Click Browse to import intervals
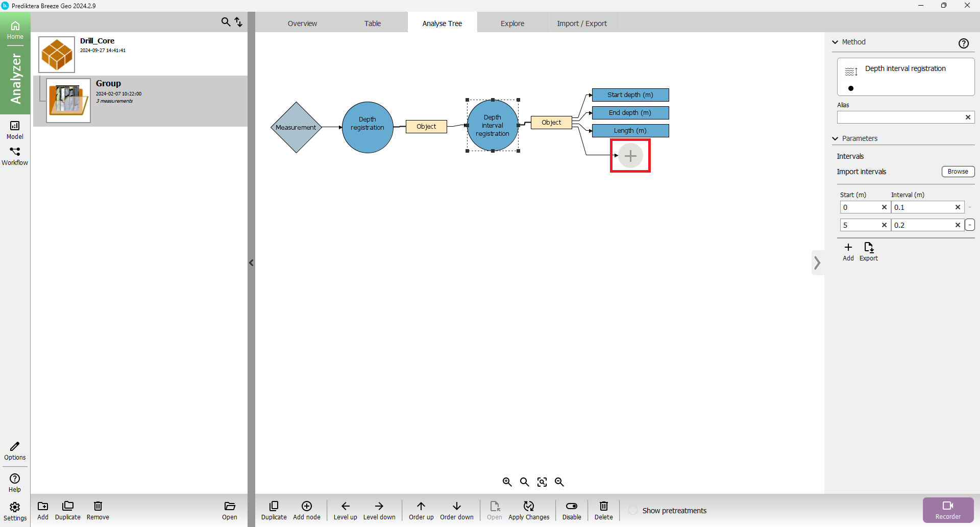Viewport: 980px width, 527px height. (958, 172)
